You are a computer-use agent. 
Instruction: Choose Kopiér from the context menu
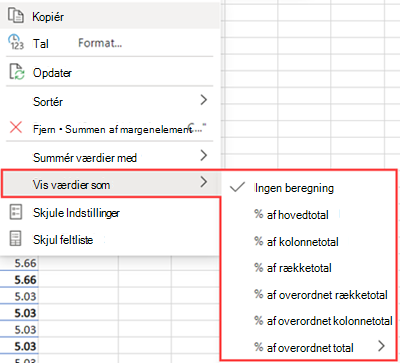point(110,16)
